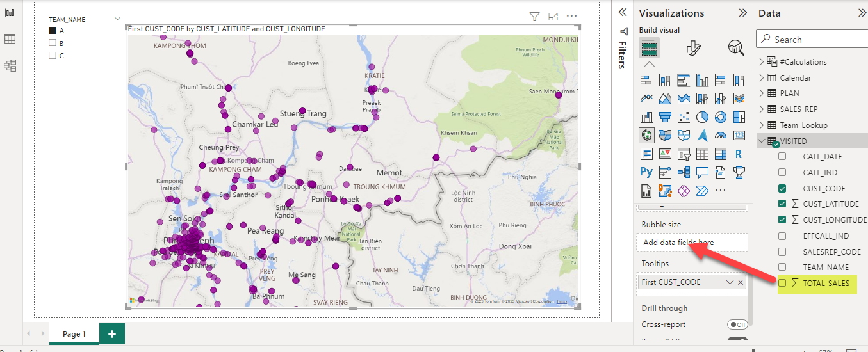Choose the area chart visual
The image size is (868, 352).
click(665, 99)
